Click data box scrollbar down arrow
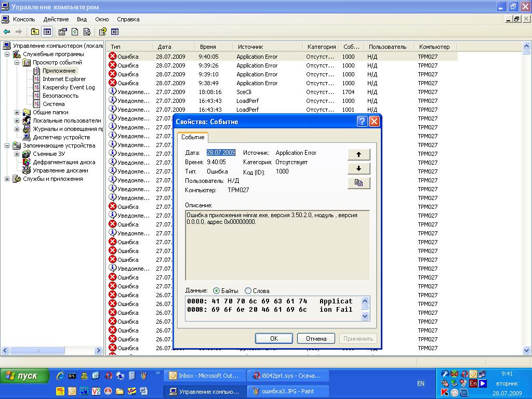This screenshot has width=532, height=399. tap(365, 316)
